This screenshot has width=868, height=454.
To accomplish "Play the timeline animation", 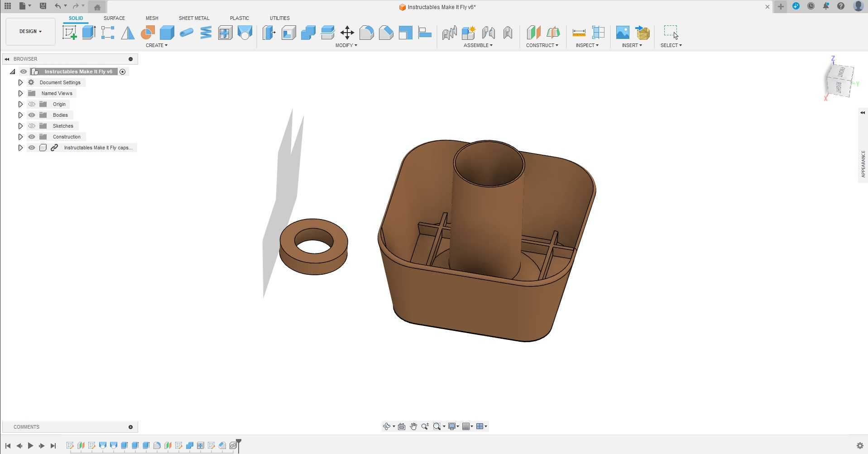I will coord(30,446).
